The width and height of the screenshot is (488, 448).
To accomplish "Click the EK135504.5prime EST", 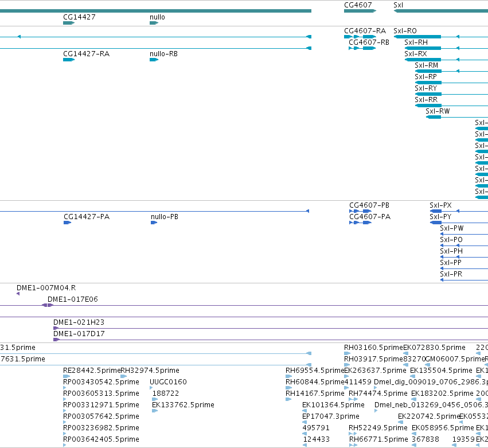I will pos(413,376).
